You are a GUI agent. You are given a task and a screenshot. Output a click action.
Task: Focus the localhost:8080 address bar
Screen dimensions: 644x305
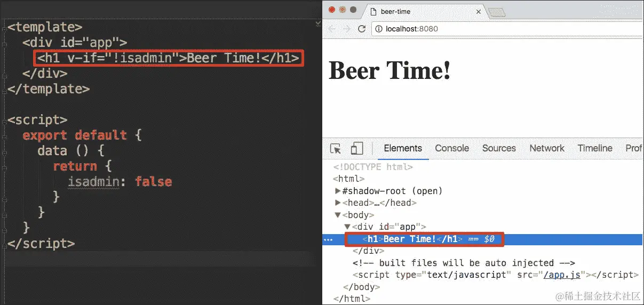pos(507,29)
